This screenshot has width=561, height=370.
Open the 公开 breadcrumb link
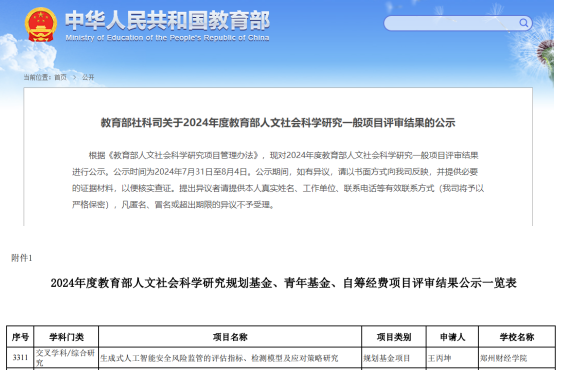tap(88, 77)
